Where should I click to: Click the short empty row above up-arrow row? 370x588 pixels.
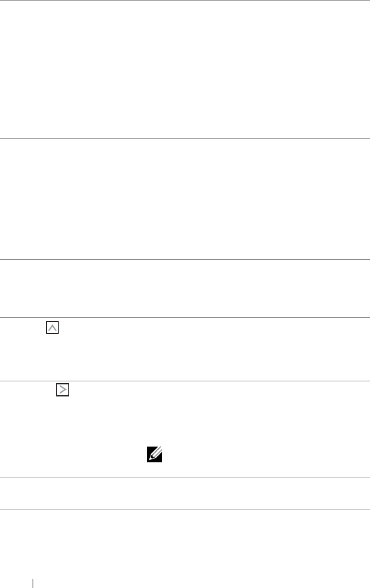click(x=185, y=289)
